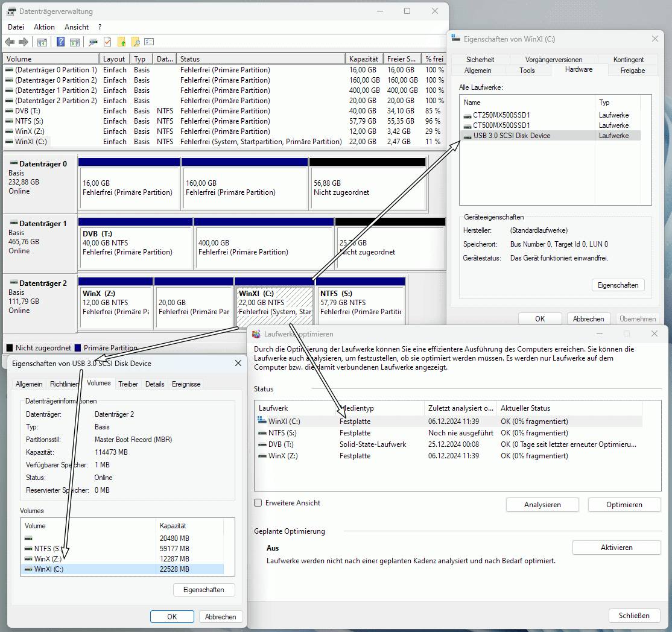
Task: Sort by the Status column header in volume table
Action: pyautogui.click(x=261, y=59)
